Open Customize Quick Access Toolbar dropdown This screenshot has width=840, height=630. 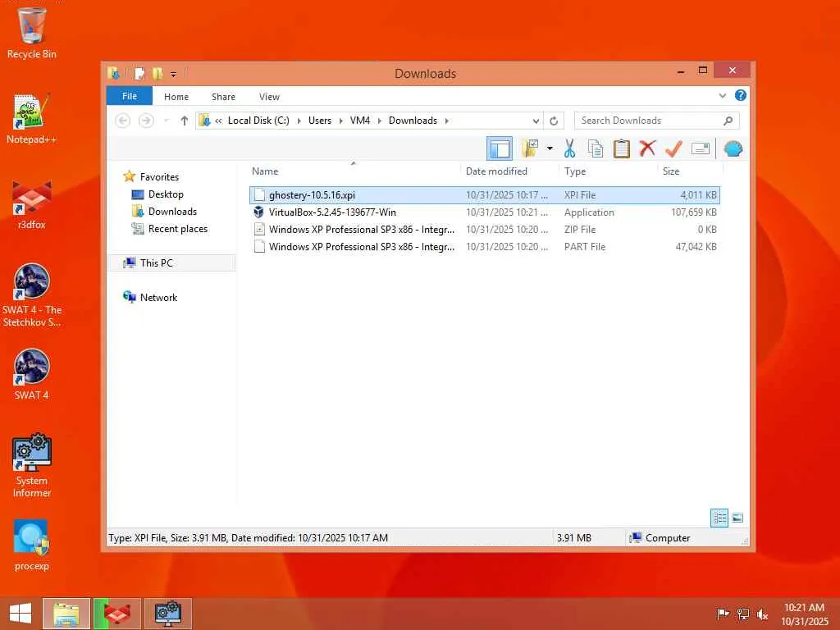[174, 74]
